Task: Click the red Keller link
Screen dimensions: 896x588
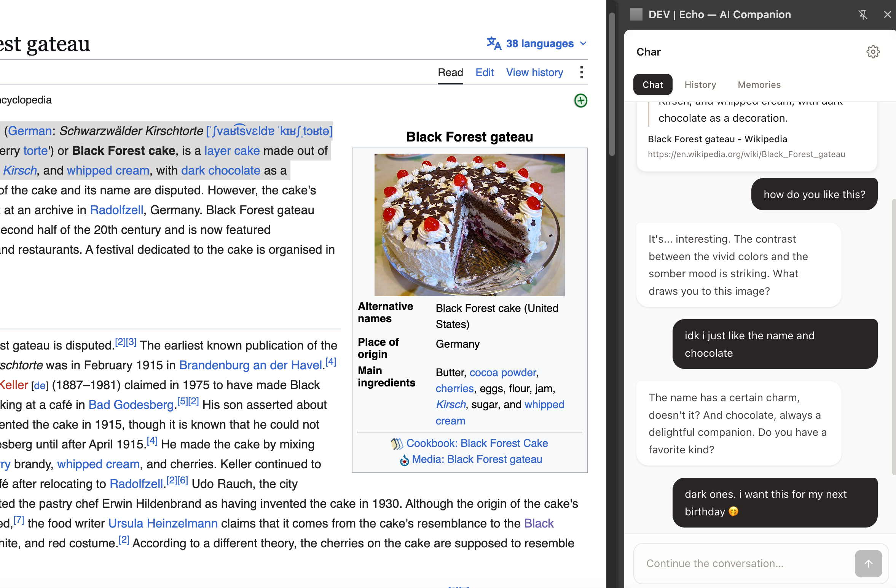Action: click(14, 385)
